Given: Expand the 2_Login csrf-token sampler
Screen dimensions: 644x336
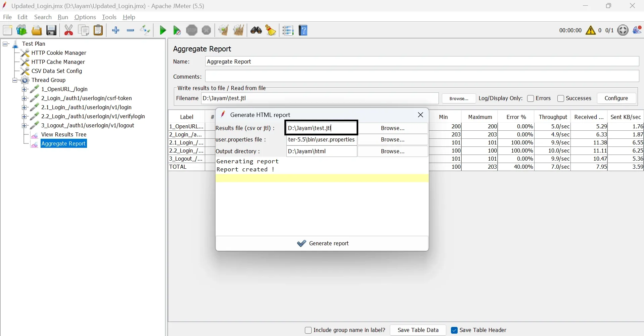Looking at the screenshot, I should pyautogui.click(x=24, y=98).
